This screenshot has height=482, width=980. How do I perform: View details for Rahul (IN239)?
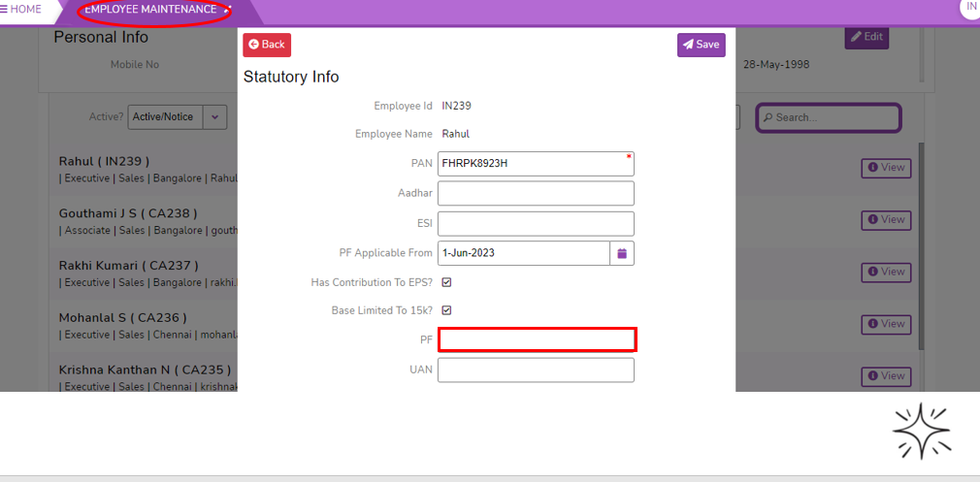tap(886, 168)
